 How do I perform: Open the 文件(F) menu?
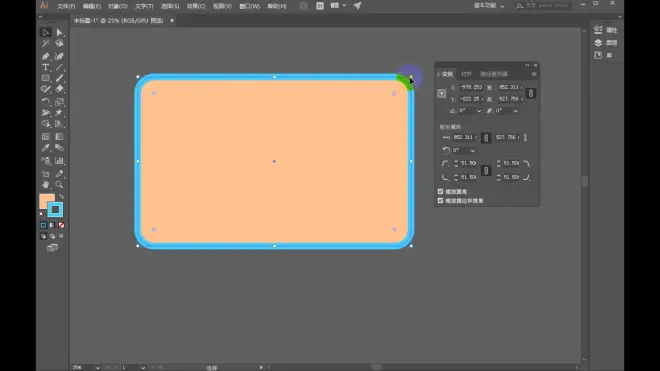[66, 6]
